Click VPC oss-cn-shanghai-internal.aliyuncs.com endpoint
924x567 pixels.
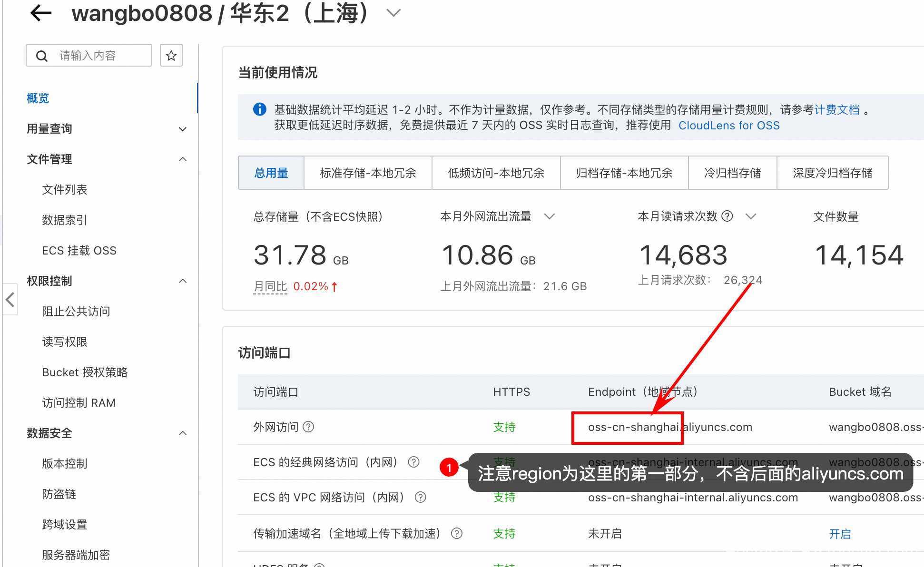click(693, 498)
